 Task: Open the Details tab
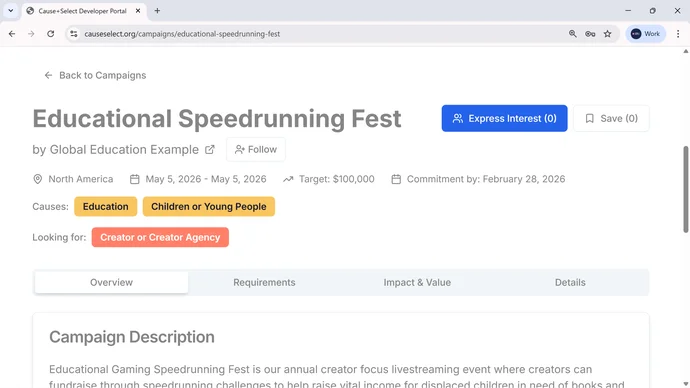tap(570, 282)
